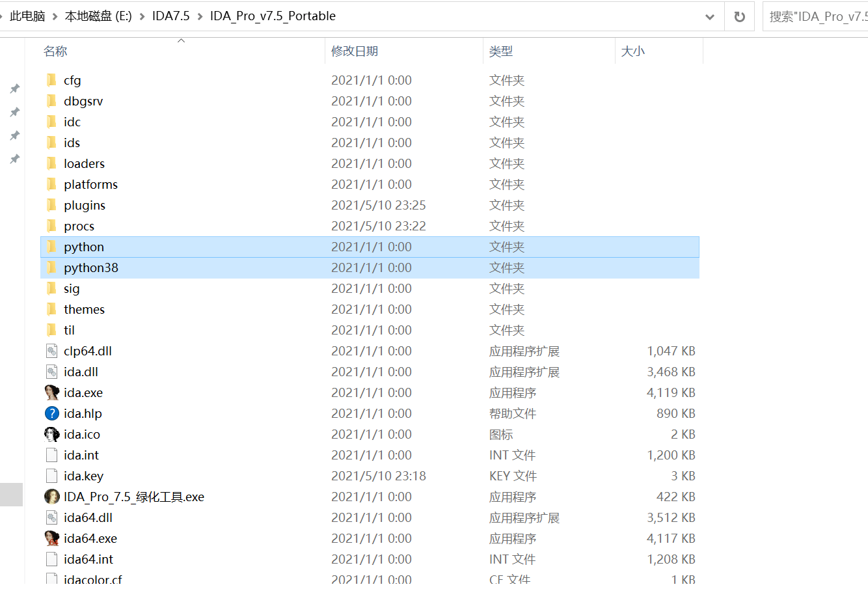Open the address bar history dropdown

[x=710, y=17]
